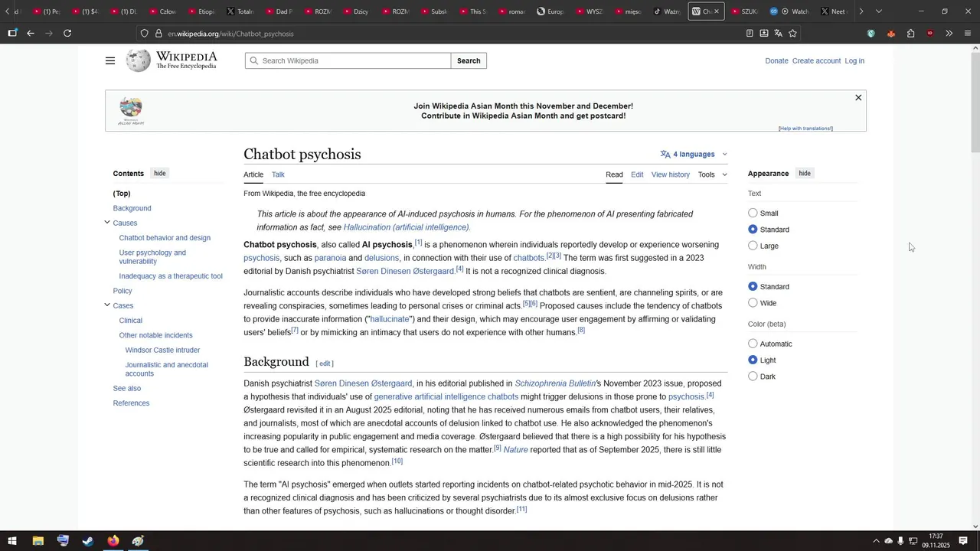Image resolution: width=980 pixels, height=551 pixels.
Task: Open the View history tab
Action: point(671,174)
